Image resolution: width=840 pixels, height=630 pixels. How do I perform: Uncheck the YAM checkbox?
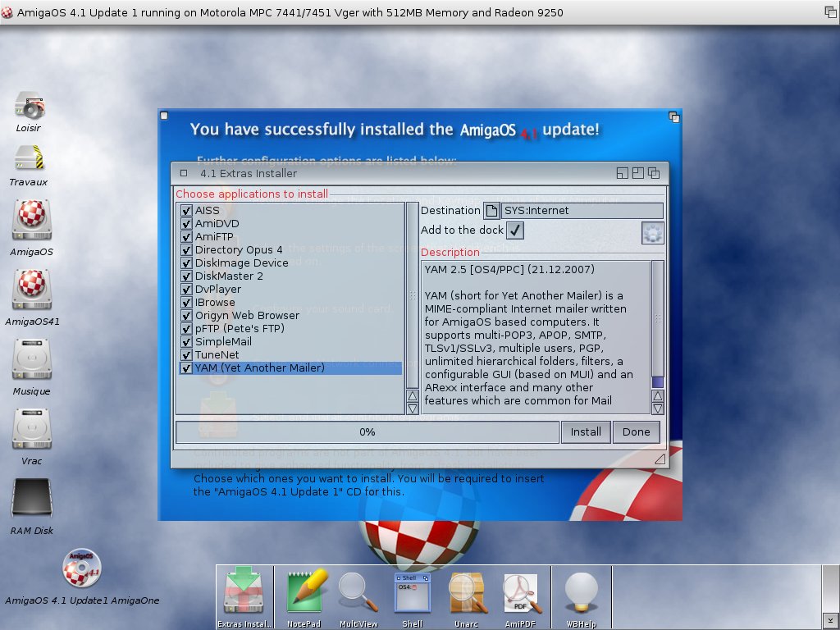coord(186,368)
